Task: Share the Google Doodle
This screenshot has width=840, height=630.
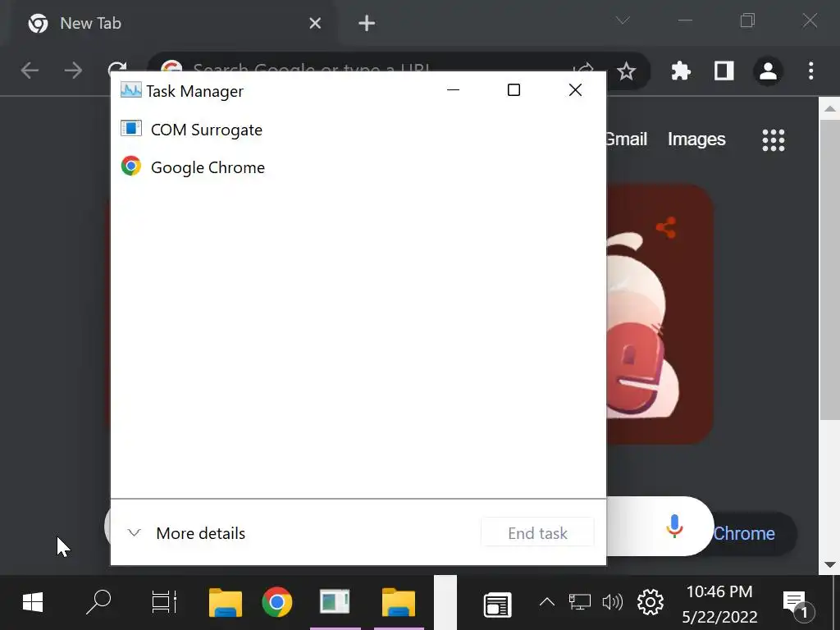Action: click(666, 228)
